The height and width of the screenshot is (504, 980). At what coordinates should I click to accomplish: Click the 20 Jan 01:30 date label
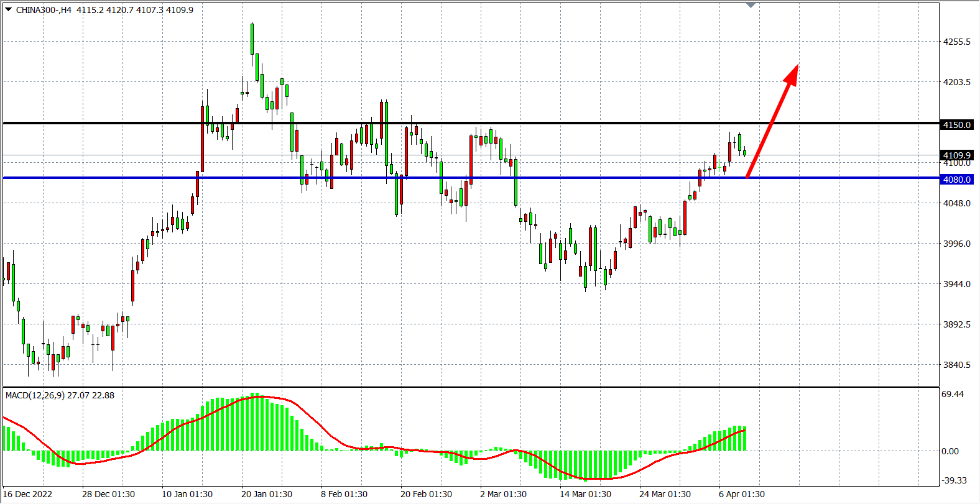[266, 494]
